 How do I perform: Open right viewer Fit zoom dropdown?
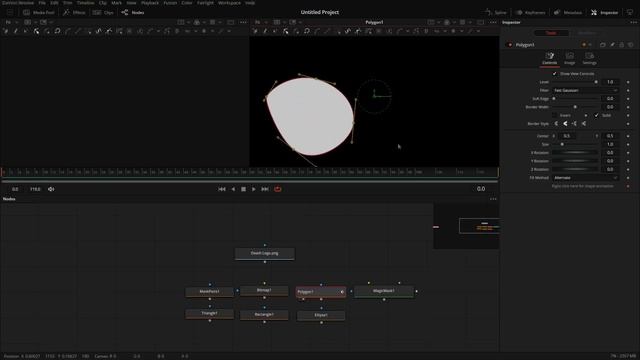coord(260,22)
